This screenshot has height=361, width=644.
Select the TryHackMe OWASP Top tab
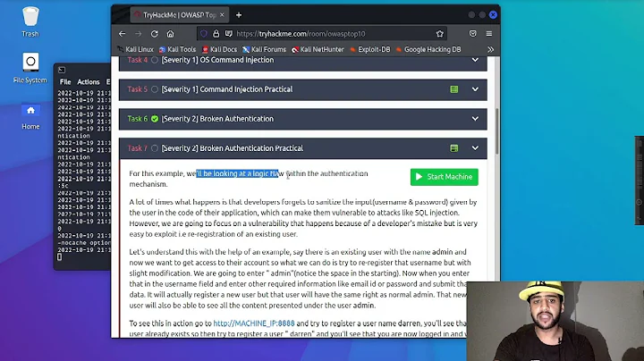[x=179, y=15]
